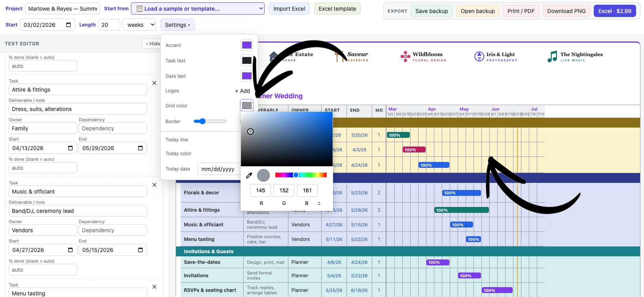Click The Nightingales live music logo
The width and height of the screenshot is (644, 297).
click(x=575, y=56)
